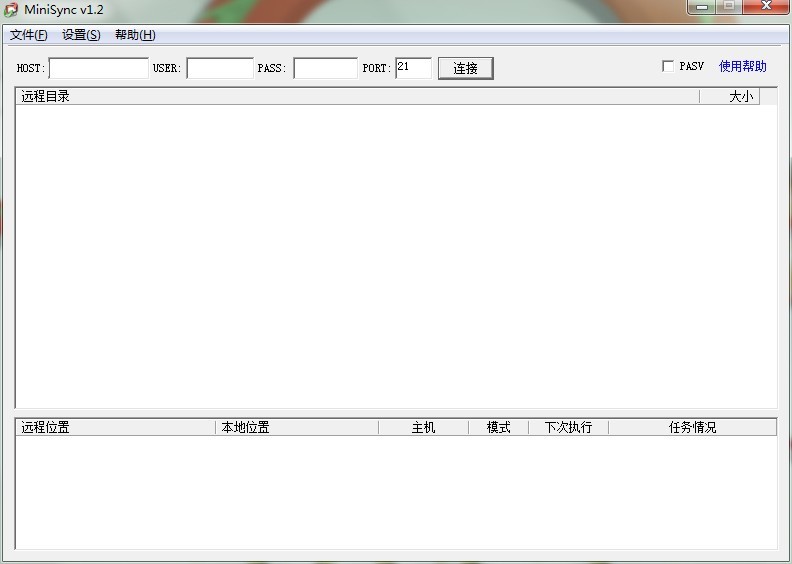Select the 本地位置 column header
The image size is (792, 564).
point(296,427)
